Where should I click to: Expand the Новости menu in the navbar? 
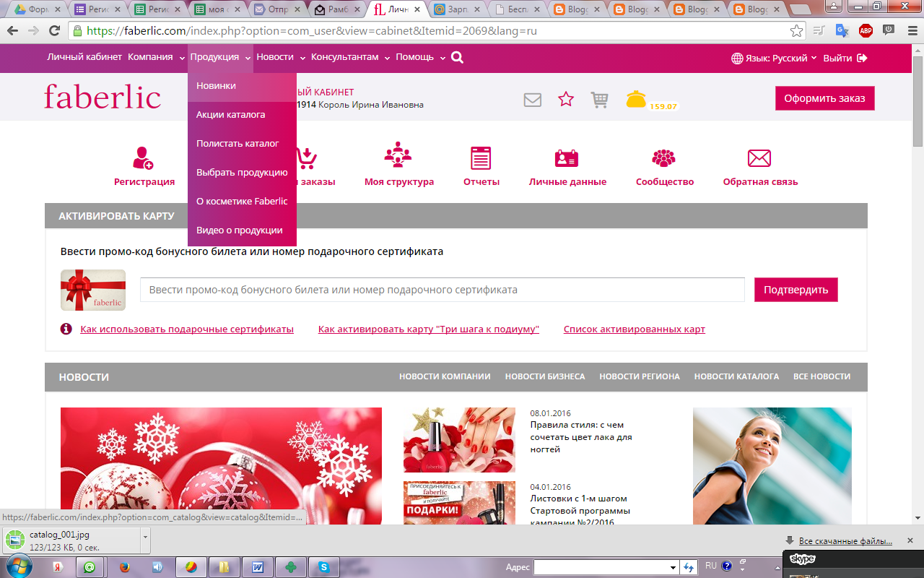click(x=280, y=57)
